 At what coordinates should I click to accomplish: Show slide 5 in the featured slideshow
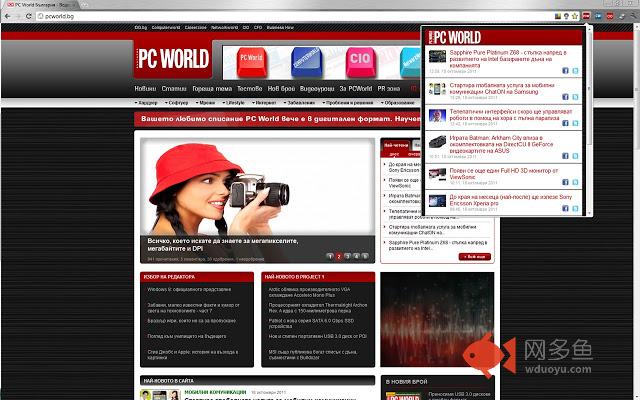pos(365,256)
